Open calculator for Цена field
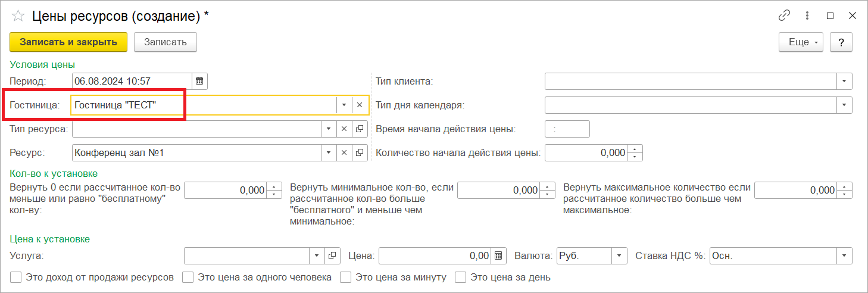Screen dimensions: 868x293 click(x=499, y=255)
